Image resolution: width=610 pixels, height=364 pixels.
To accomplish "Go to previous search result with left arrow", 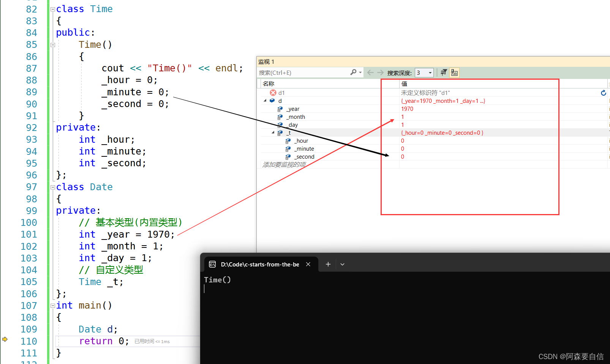I will (370, 72).
